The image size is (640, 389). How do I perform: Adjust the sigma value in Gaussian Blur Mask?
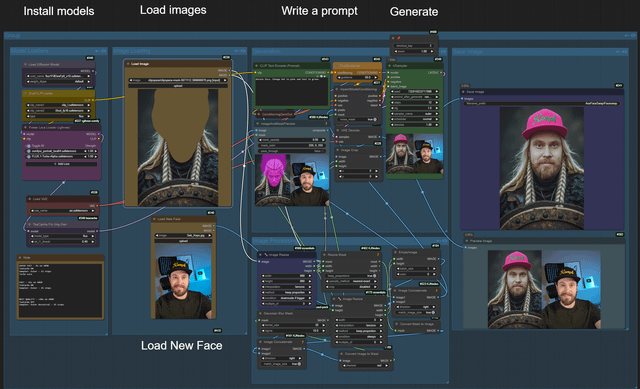coord(293,331)
